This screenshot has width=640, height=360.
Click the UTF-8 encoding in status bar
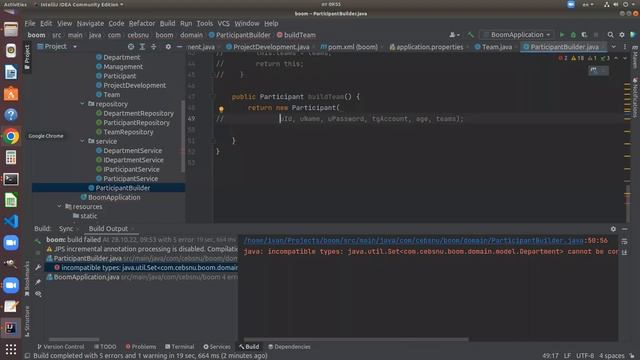pyautogui.click(x=585, y=356)
